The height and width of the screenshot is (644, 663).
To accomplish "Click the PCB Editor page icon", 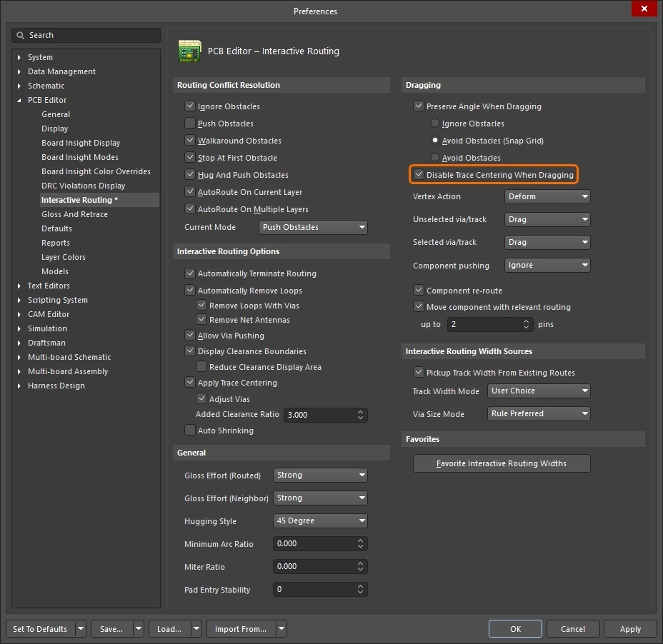I will [x=189, y=51].
